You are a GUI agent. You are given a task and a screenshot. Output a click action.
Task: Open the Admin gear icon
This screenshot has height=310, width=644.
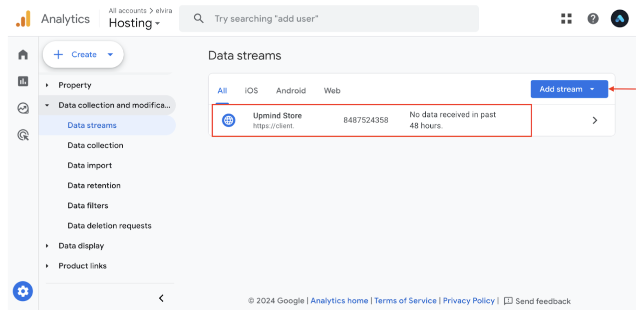coord(23,291)
